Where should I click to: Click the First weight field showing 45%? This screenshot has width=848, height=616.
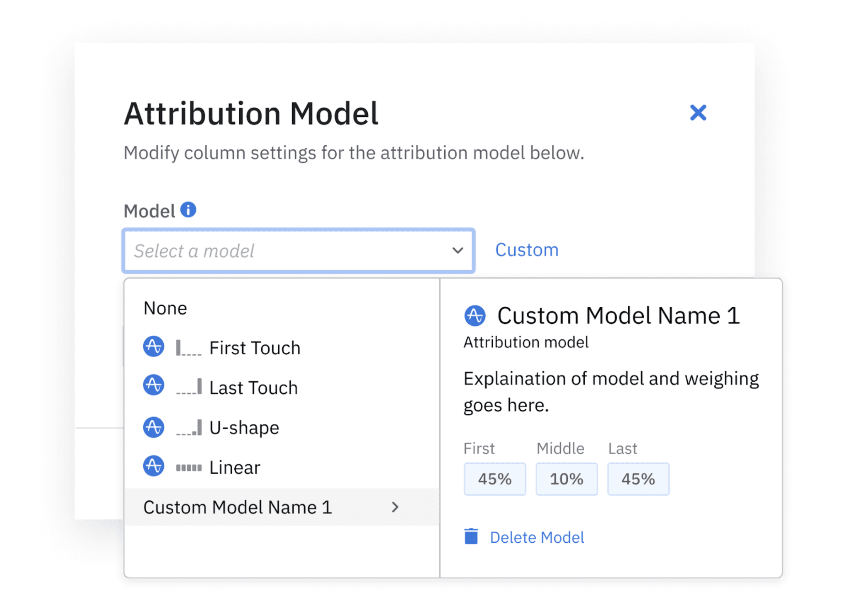494,479
